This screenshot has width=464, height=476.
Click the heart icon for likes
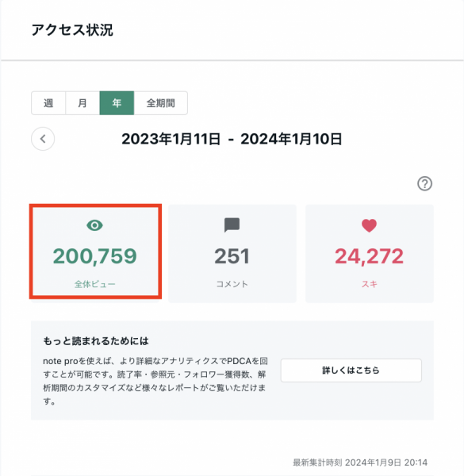click(369, 225)
